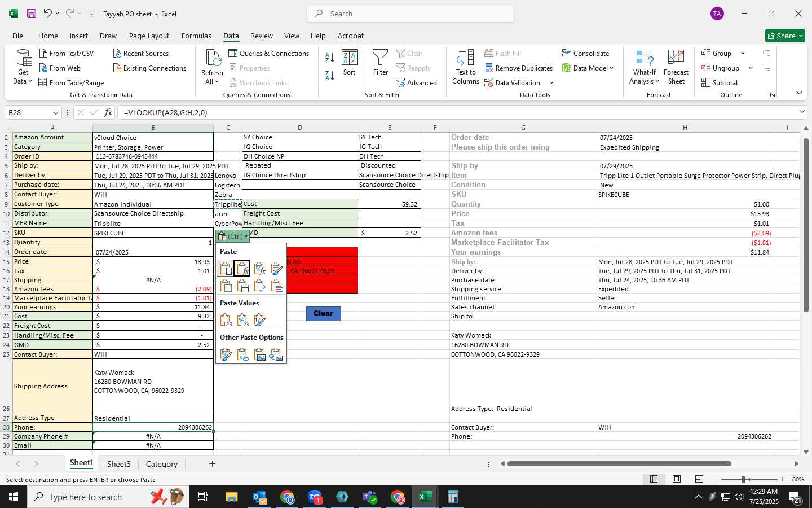812x508 pixels.
Task: Switch to the Category worksheet tab
Action: [162, 464]
